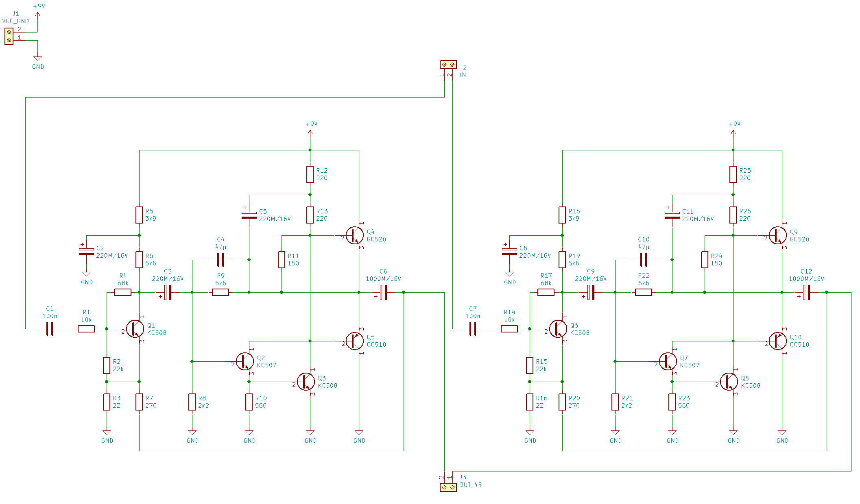Image resolution: width=860 pixels, height=504 pixels.
Task: Select electrolytic capacitor C11 symbol
Action: 672,215
